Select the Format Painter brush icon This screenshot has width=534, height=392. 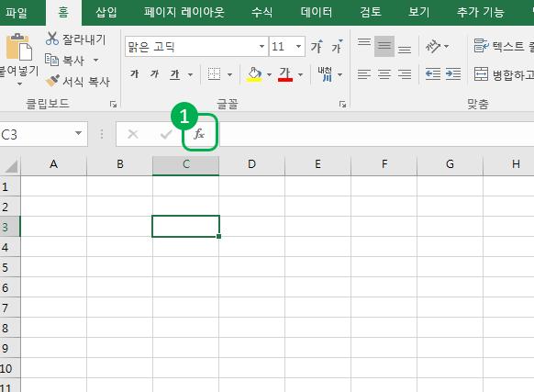[52, 81]
